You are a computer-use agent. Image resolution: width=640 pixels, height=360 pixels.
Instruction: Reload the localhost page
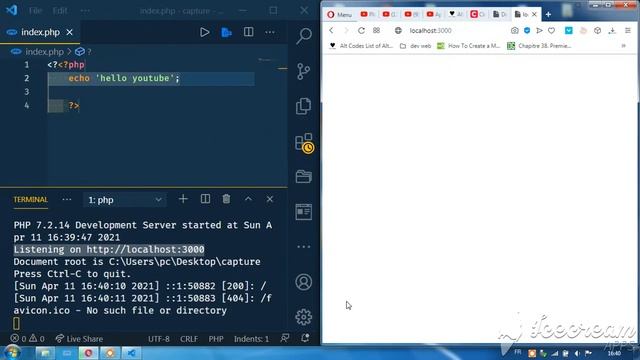point(361,31)
